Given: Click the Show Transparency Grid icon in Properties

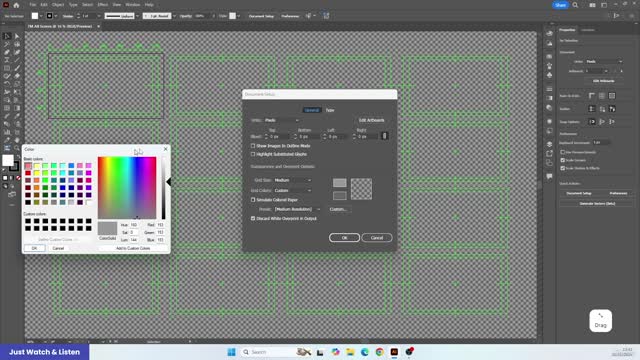Looking at the screenshot, I should point(612,96).
